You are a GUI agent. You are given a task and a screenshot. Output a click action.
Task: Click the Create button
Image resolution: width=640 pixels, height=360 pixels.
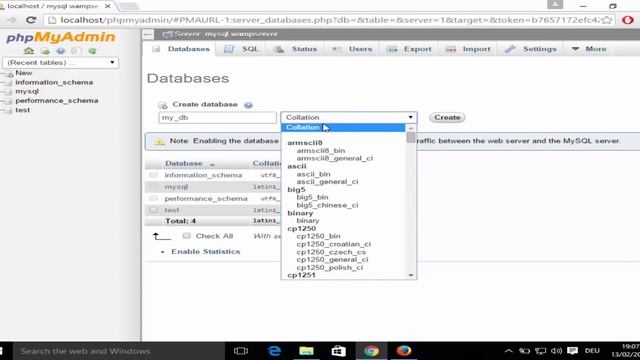[x=447, y=118]
